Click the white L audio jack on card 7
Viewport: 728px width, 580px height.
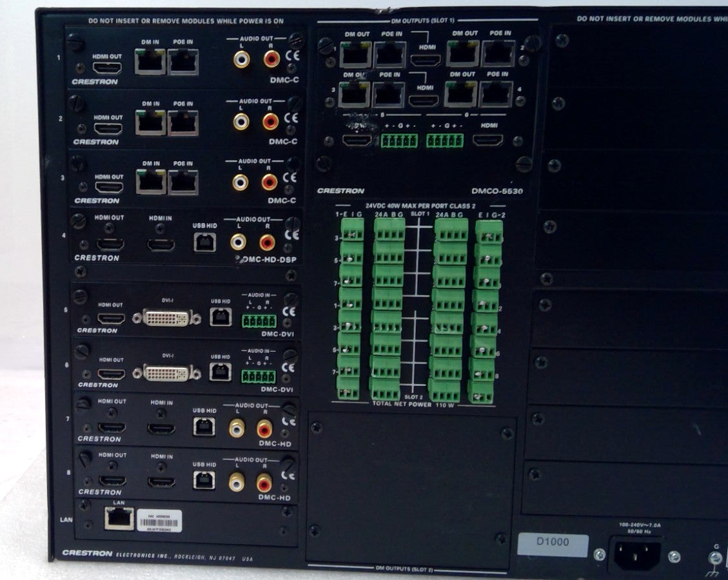(237, 428)
